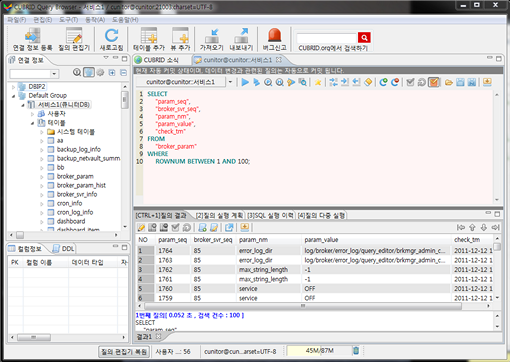
Task: Click the result grid horizontal scrollbar
Action: click(303, 306)
